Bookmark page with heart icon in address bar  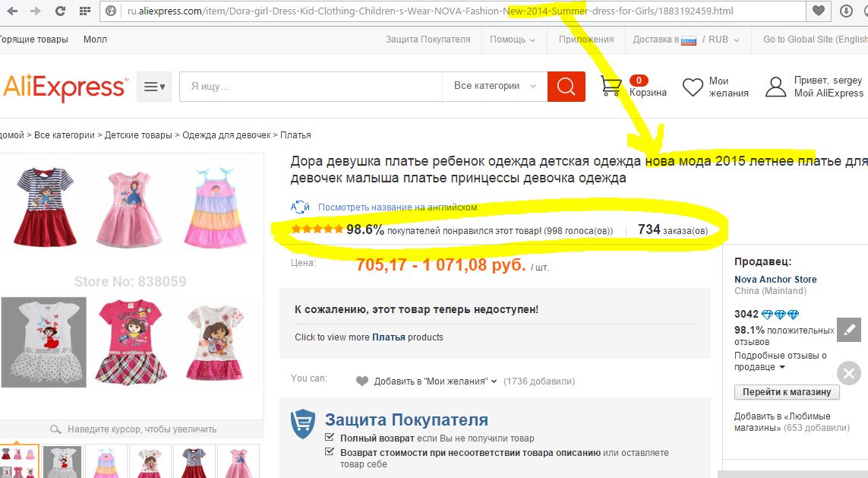click(819, 10)
